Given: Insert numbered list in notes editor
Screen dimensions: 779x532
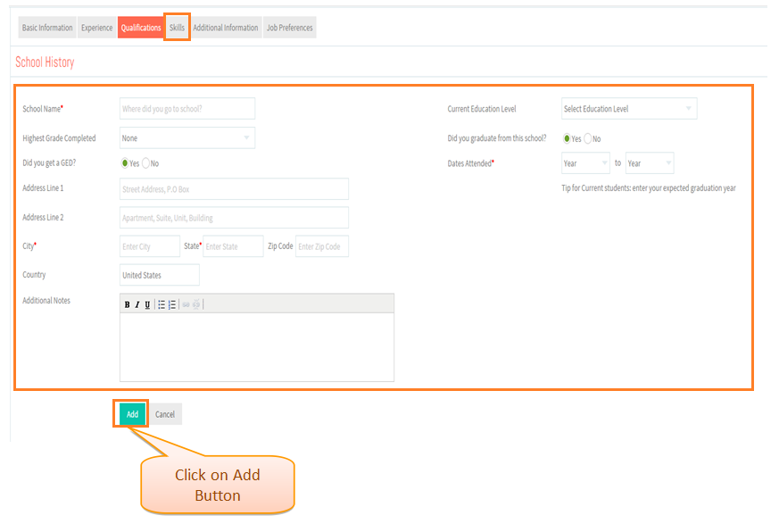Looking at the screenshot, I should 172,304.
